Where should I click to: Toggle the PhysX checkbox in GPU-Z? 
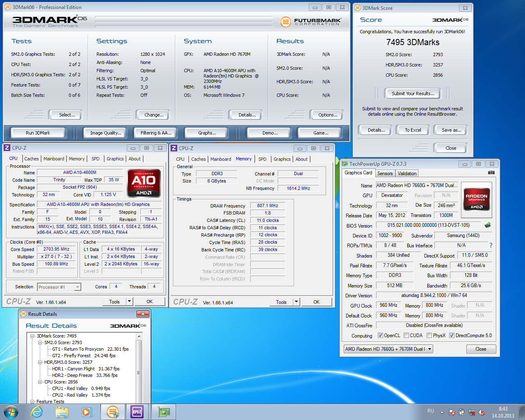click(429, 336)
